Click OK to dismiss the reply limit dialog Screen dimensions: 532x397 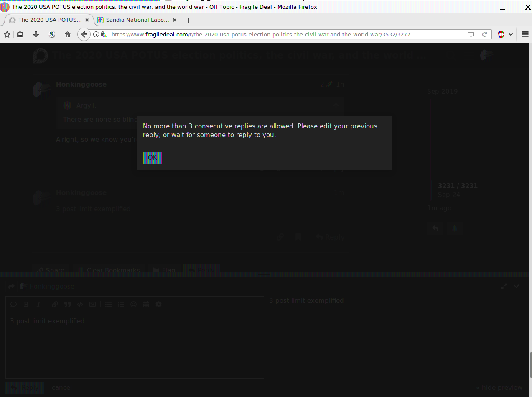click(152, 158)
